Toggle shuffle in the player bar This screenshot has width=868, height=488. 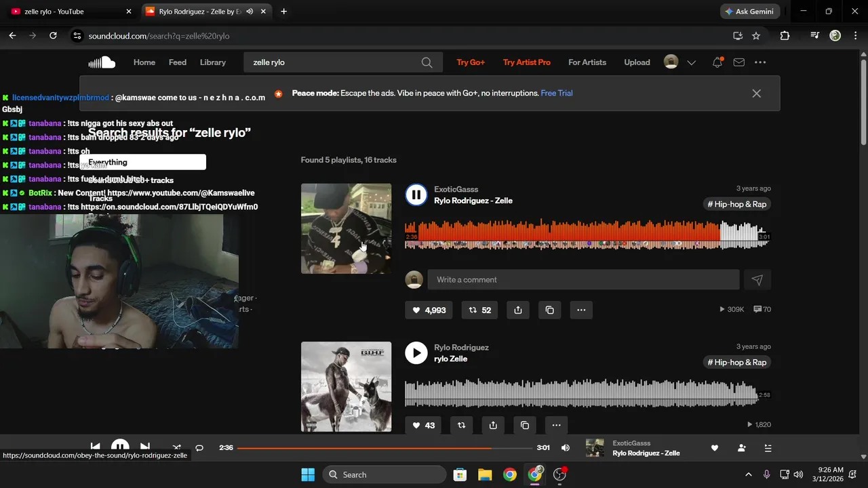(176, 447)
